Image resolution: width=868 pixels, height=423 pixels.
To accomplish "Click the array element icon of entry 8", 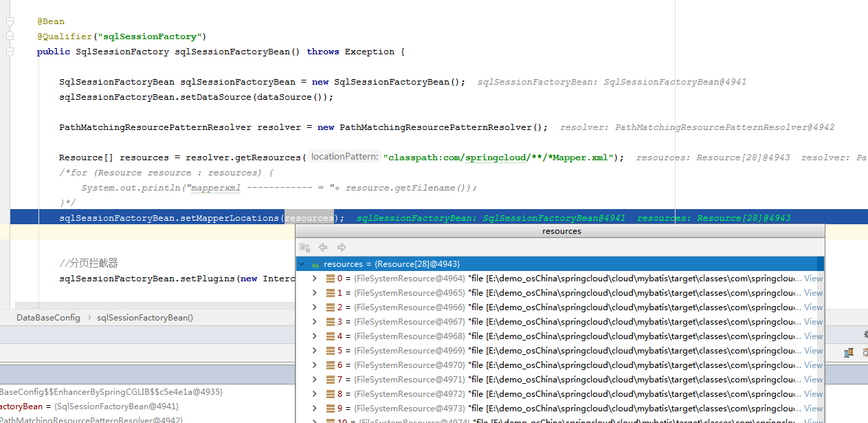I will [331, 394].
